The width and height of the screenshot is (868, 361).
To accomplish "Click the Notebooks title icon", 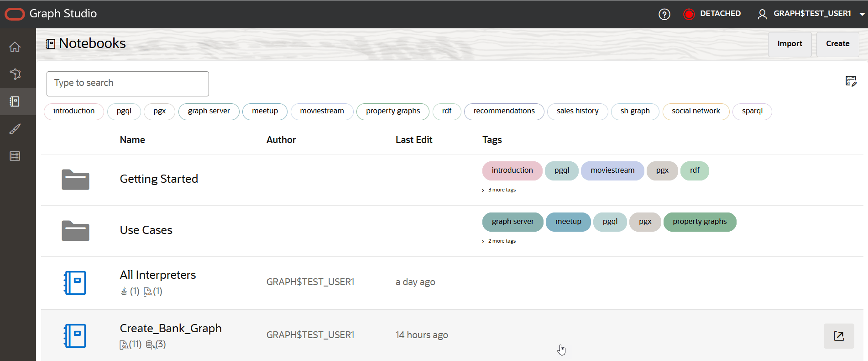I will (51, 44).
